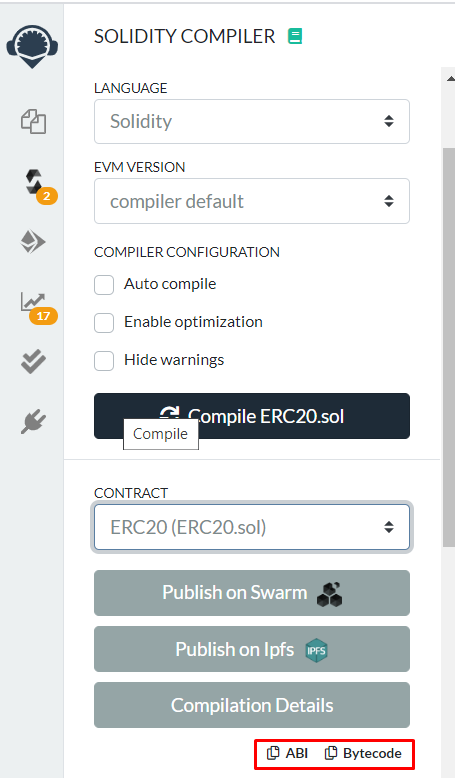This screenshot has height=778, width=455.
Task: Enable the Auto compile checkbox
Action: point(104,285)
